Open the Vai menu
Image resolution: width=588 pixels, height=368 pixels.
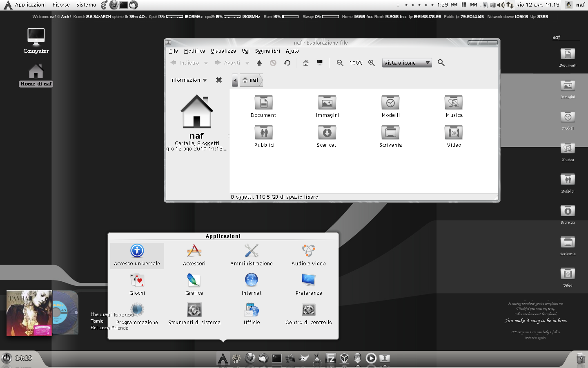coord(245,51)
